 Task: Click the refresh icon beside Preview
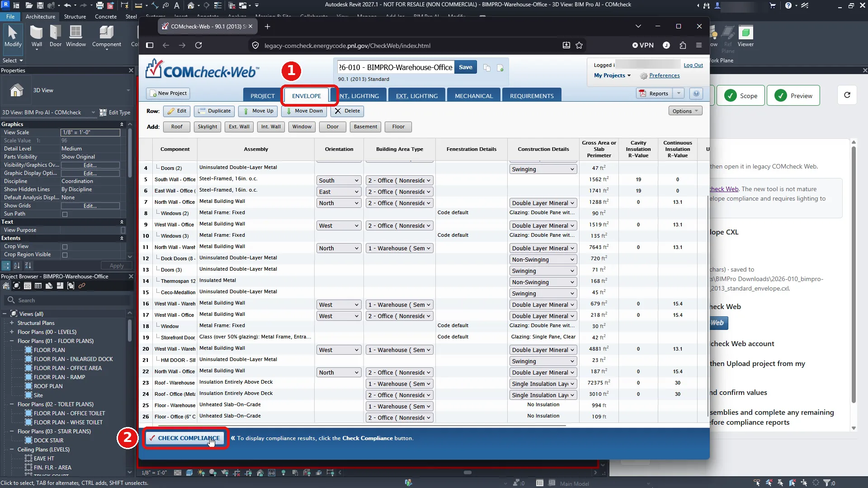click(x=847, y=95)
